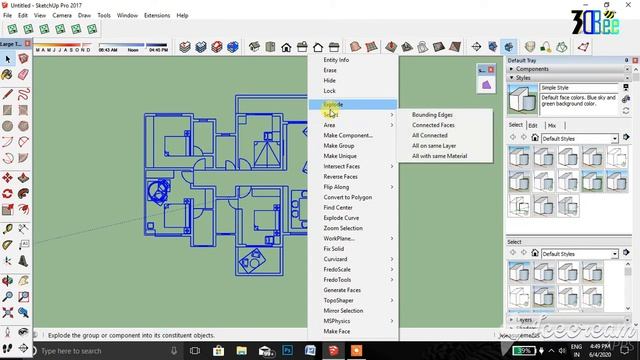Choose the Polygon tool

23,126
